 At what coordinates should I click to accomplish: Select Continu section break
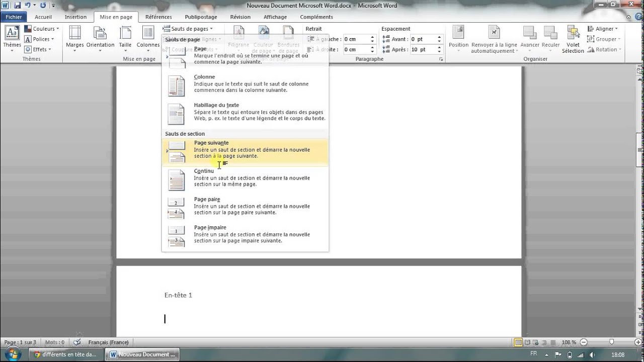tap(245, 180)
